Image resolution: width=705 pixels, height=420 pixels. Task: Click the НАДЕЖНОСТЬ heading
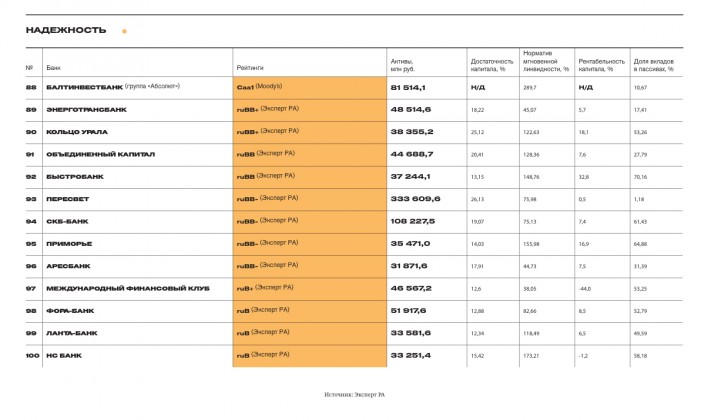pos(66,30)
